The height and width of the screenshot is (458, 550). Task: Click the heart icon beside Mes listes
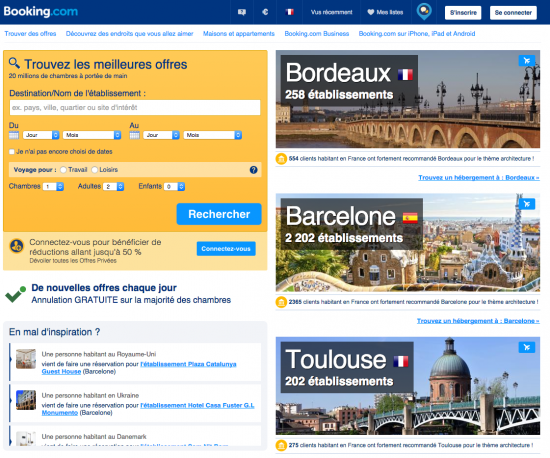[370, 12]
